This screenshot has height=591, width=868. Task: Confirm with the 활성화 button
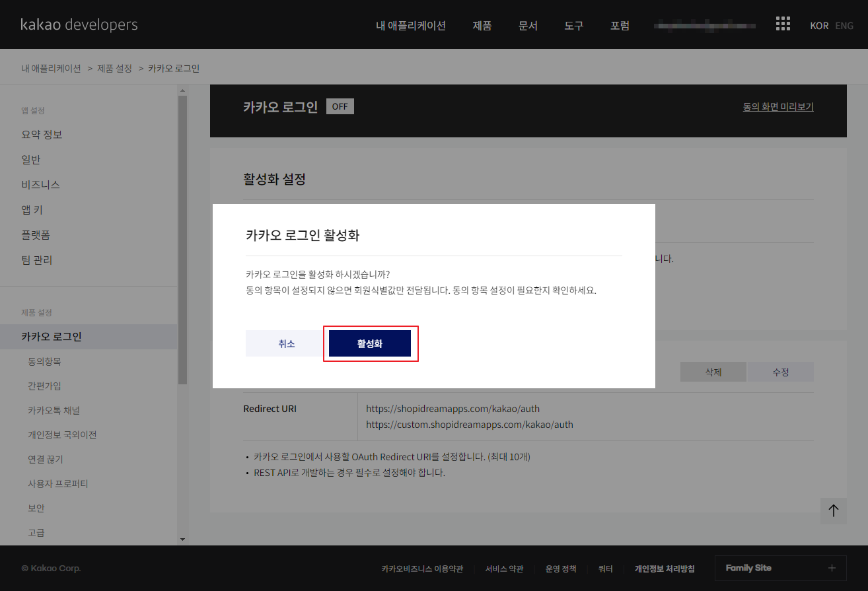(x=370, y=343)
